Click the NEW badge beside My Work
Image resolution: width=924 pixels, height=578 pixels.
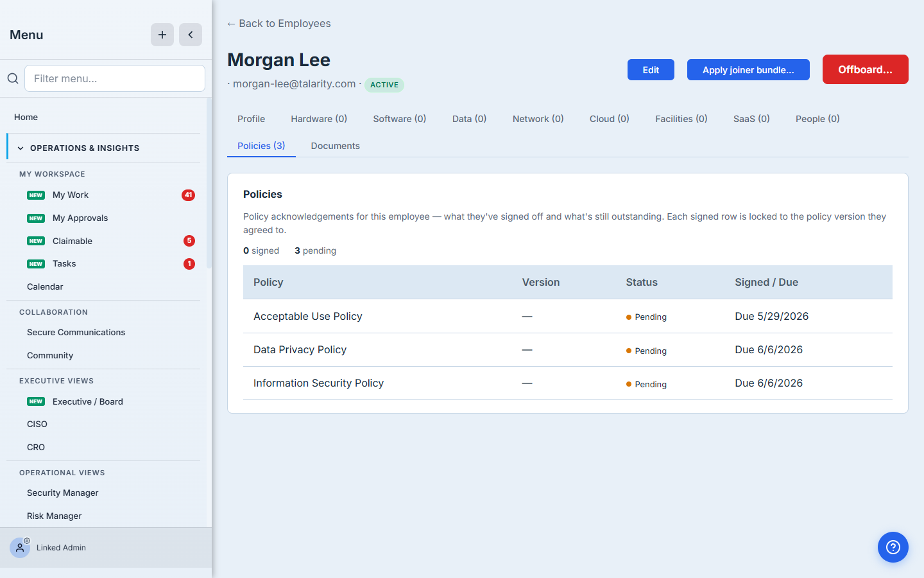[x=36, y=195]
